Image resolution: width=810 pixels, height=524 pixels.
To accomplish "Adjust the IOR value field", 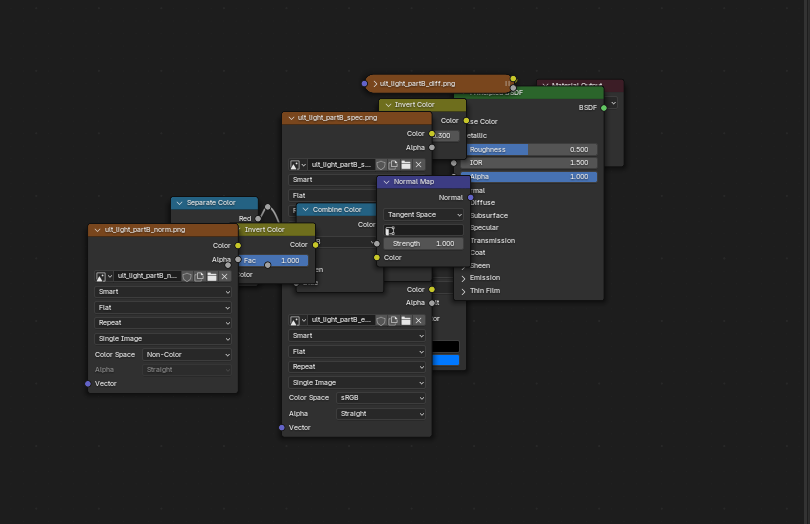I will click(529, 163).
